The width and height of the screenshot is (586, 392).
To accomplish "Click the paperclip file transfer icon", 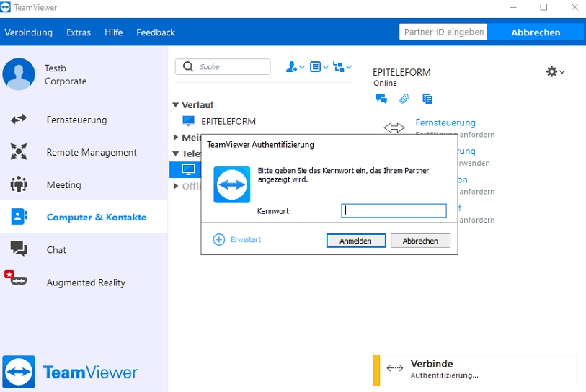I will (x=404, y=99).
